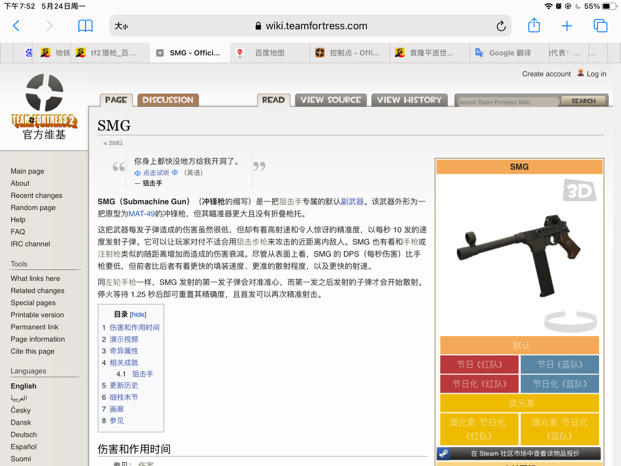The image size is (621, 466).
Task: Click the 3D view icon
Action: click(x=579, y=190)
